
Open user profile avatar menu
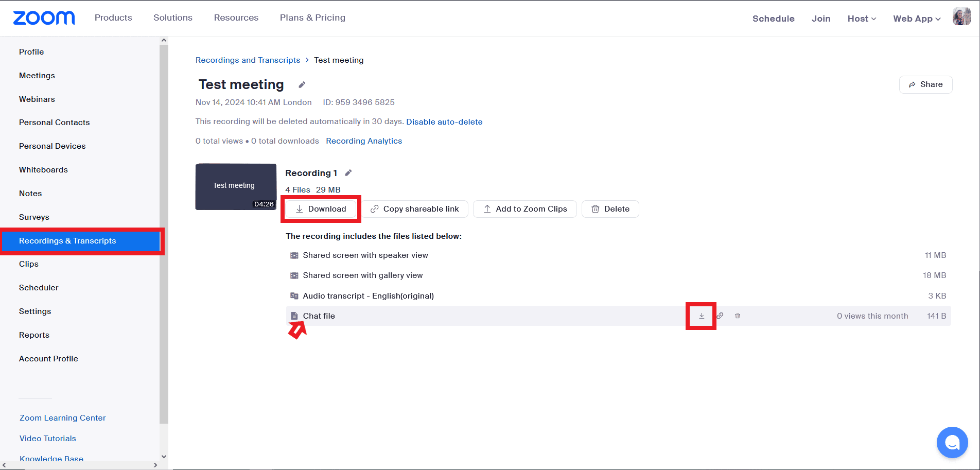coord(961,18)
